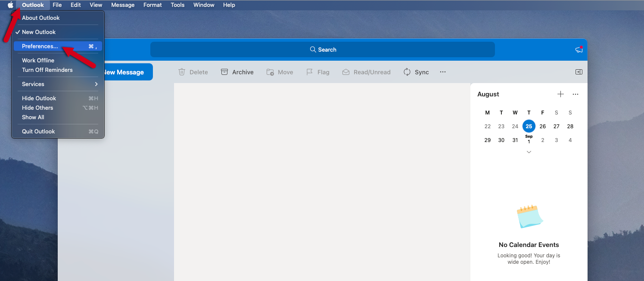
Task: Open the Outlook menu bar item
Action: tap(33, 5)
